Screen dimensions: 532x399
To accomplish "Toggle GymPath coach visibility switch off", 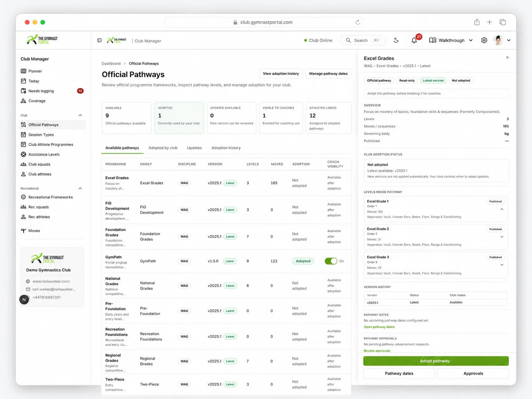I will coord(331,261).
